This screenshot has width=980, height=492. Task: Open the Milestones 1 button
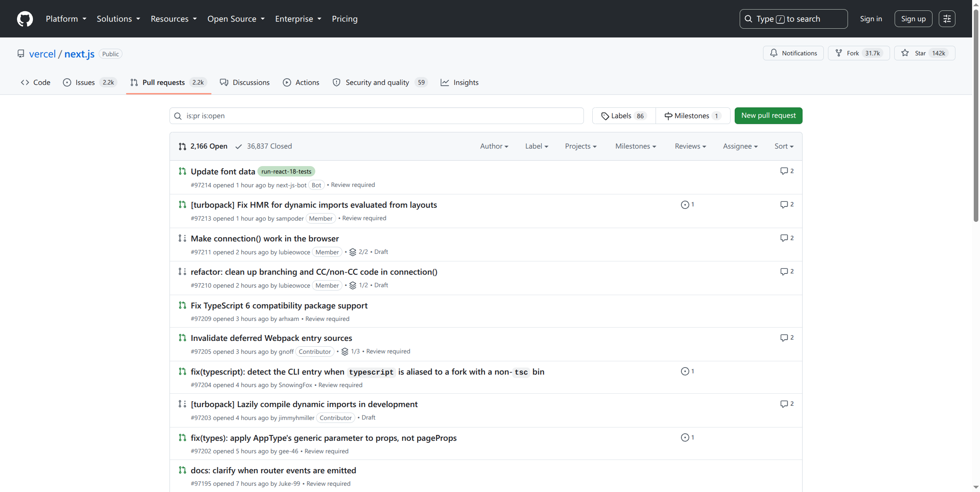click(693, 116)
